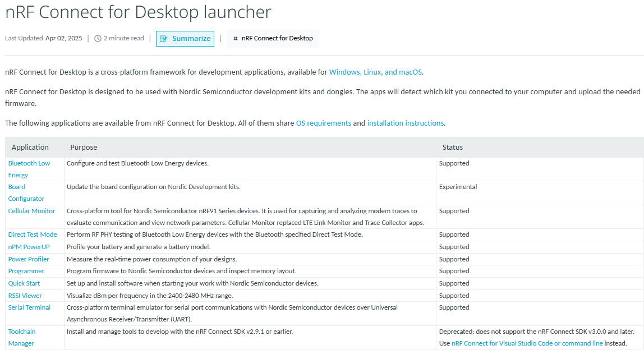Viewport: 644px width, 354px height.
Task: Click the hash icon in the tag
Action: coord(236,39)
